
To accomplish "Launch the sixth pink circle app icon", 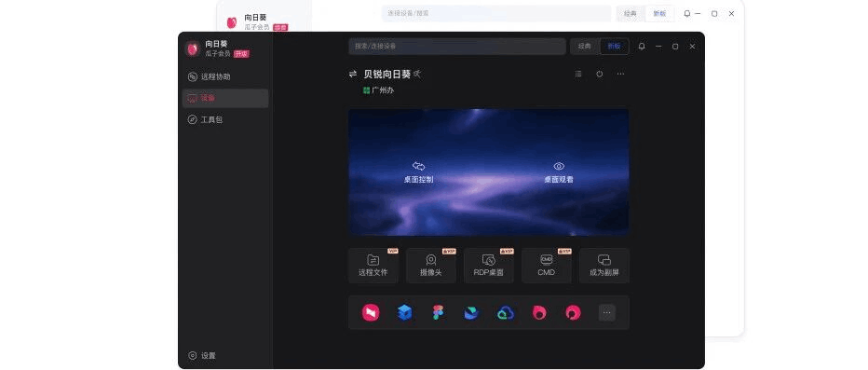I will (539, 313).
